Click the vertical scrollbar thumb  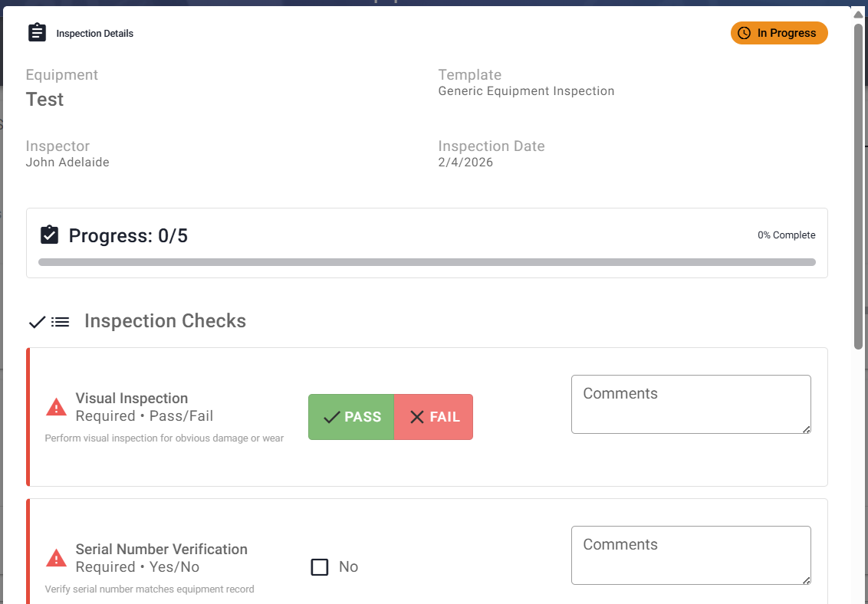(858, 184)
